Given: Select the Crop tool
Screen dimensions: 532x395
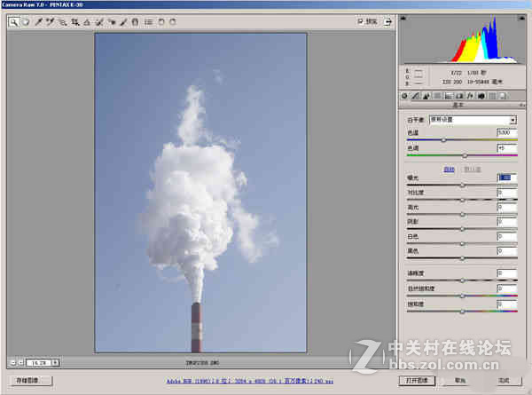Looking at the screenshot, I should 74,21.
